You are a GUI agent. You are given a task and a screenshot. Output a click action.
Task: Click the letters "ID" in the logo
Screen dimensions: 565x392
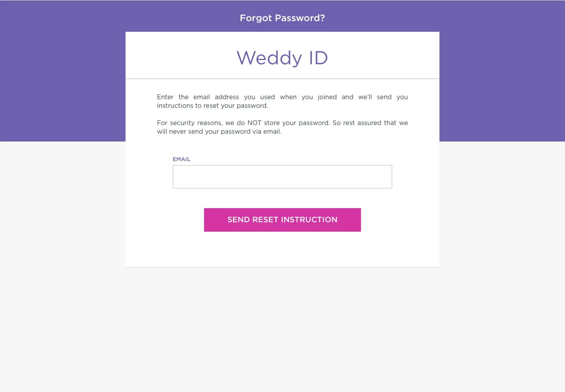(318, 58)
